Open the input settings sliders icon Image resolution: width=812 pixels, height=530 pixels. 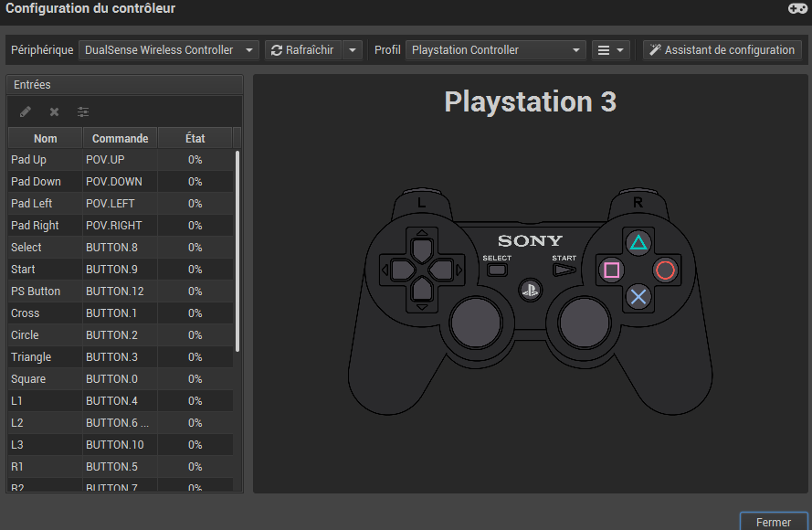tap(83, 111)
